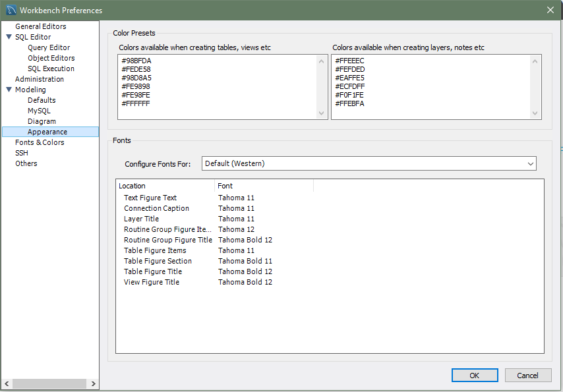Select the Table Figure Title font row

[153, 271]
